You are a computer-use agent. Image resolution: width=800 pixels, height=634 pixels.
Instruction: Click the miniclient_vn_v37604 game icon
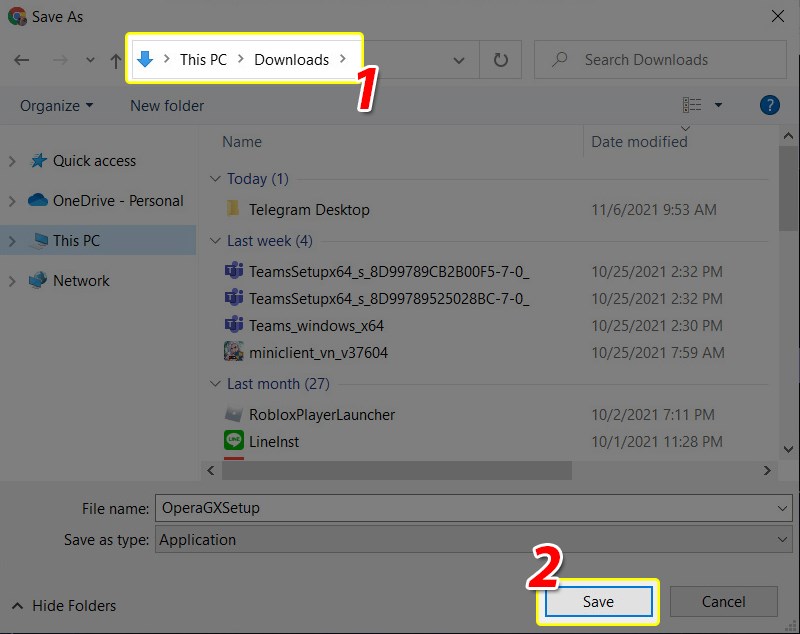(234, 351)
